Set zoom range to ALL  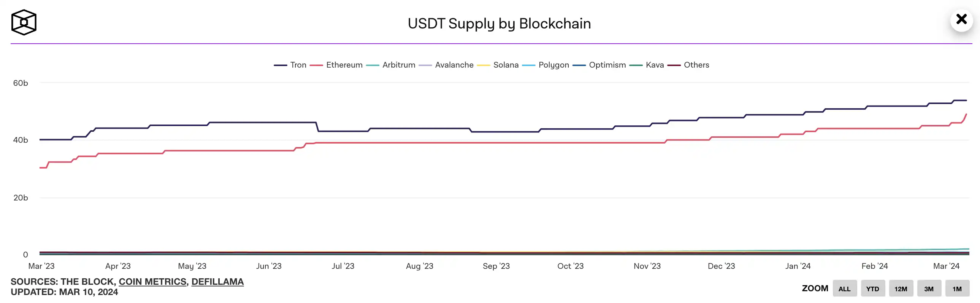tap(844, 289)
